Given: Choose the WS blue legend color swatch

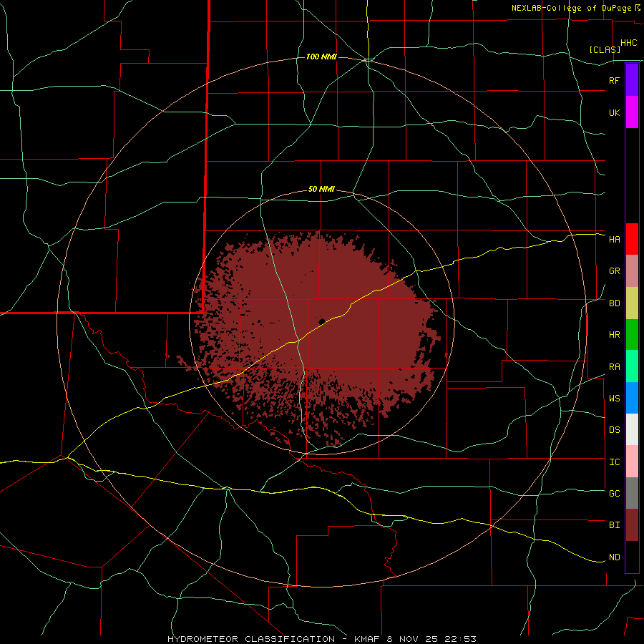Looking at the screenshot, I should coord(632,398).
